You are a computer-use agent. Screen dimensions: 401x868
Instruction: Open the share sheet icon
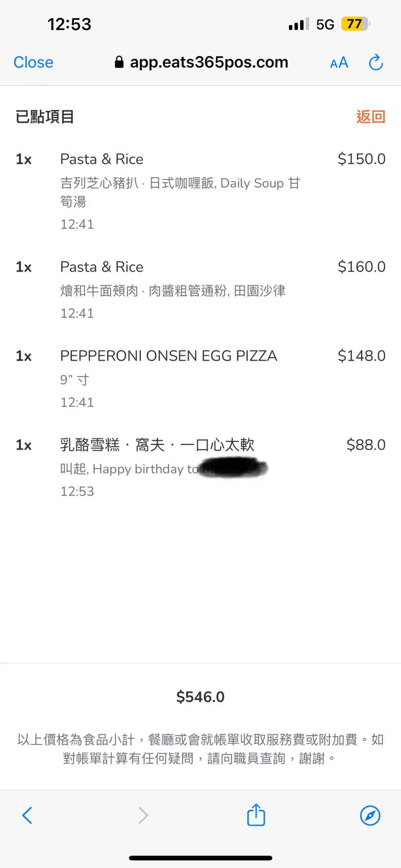[256, 815]
